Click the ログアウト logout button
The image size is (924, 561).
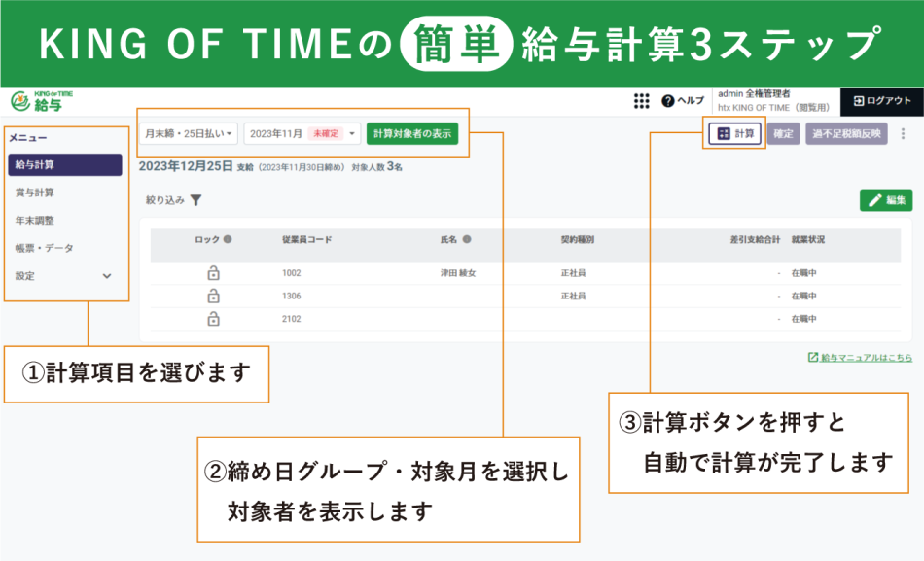click(882, 101)
